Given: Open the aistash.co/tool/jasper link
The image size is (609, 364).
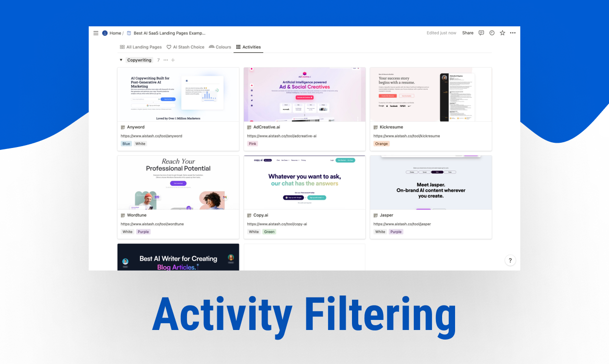Looking at the screenshot, I should [x=402, y=224].
